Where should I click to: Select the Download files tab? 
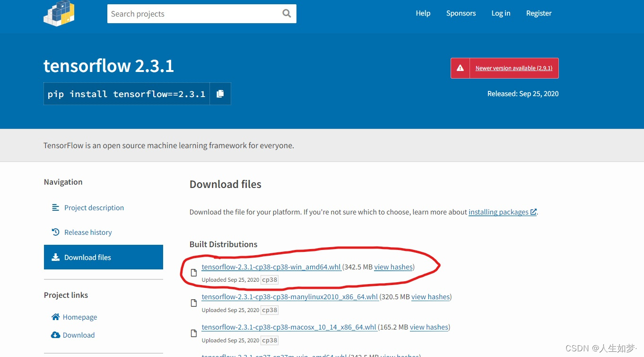click(x=104, y=257)
